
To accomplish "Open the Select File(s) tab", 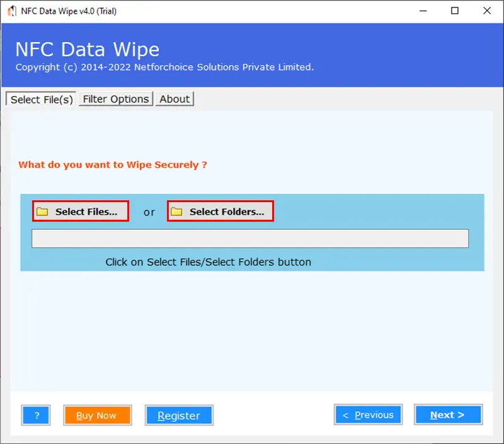I will tap(41, 99).
